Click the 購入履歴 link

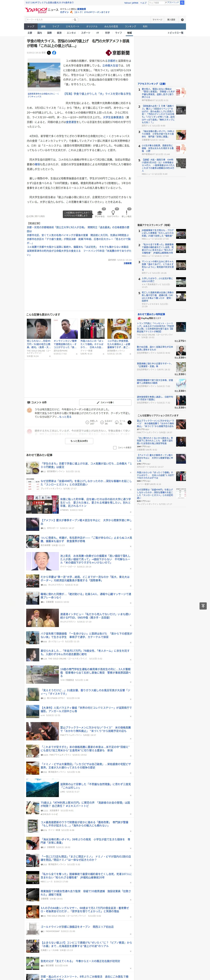click(x=171, y=20)
